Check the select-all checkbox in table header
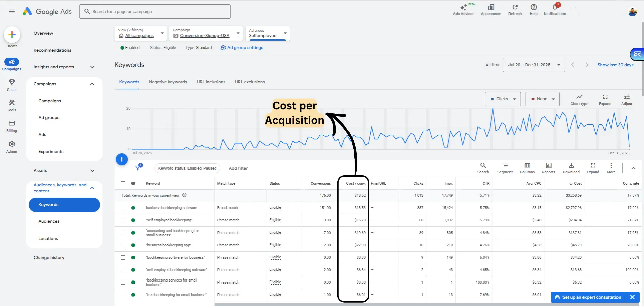Viewport: 644px width, 306px height. [123, 183]
